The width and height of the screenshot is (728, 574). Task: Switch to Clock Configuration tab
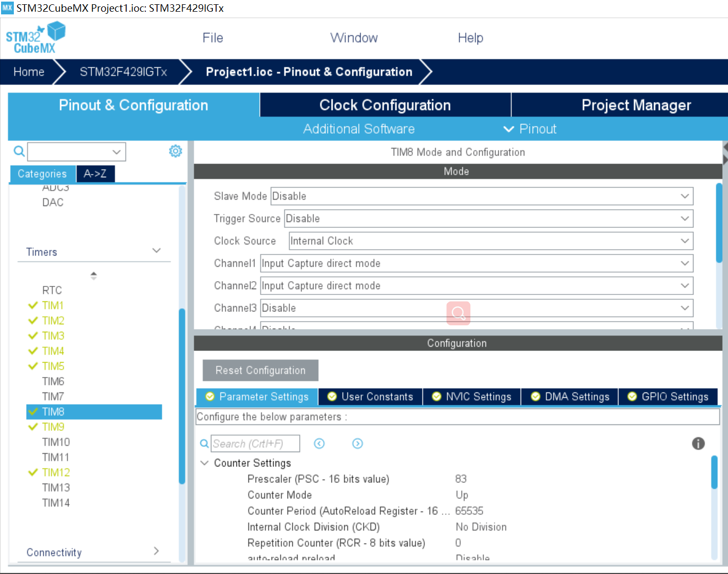pyautogui.click(x=385, y=105)
